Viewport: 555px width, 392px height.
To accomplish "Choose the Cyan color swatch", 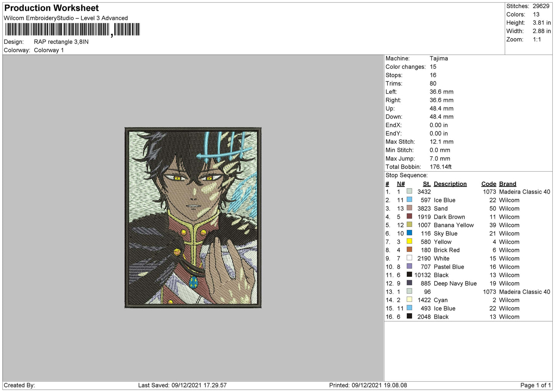I will [x=409, y=299].
